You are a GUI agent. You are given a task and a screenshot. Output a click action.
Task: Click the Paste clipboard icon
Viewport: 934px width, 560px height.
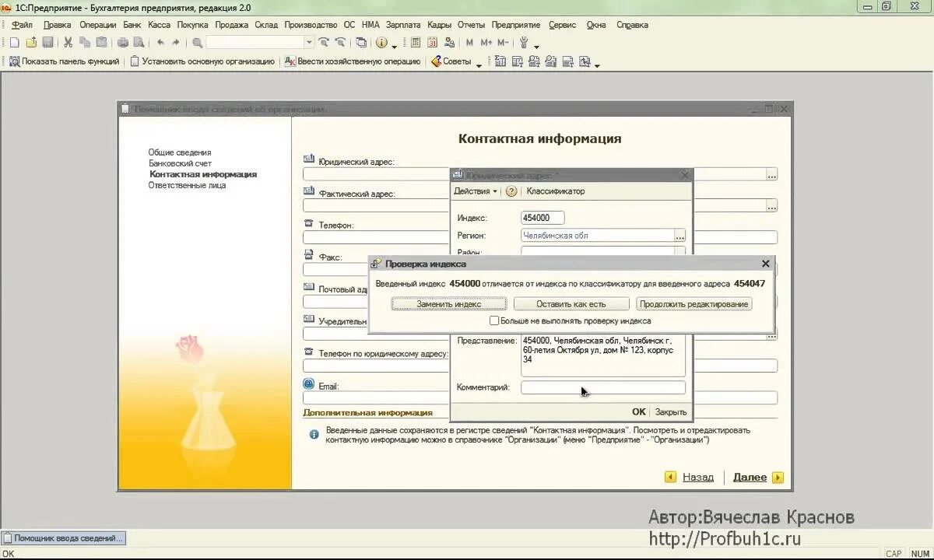coord(101,43)
